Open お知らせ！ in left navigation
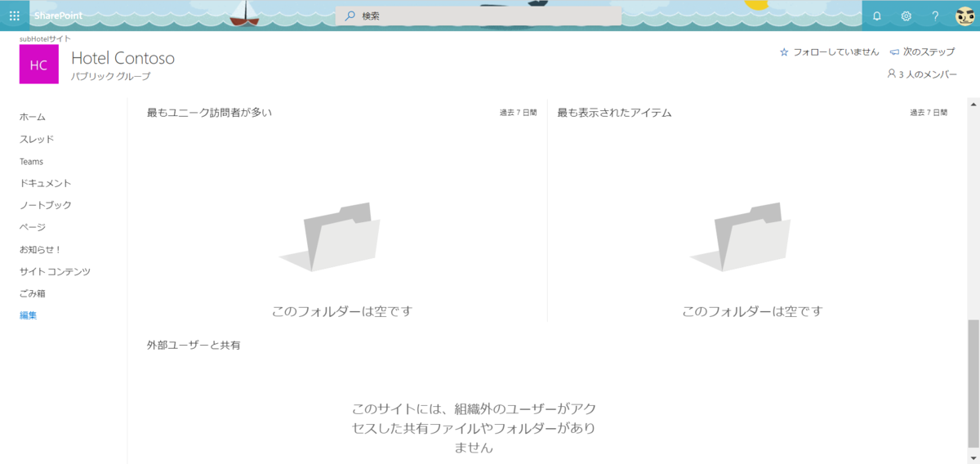 [x=41, y=249]
